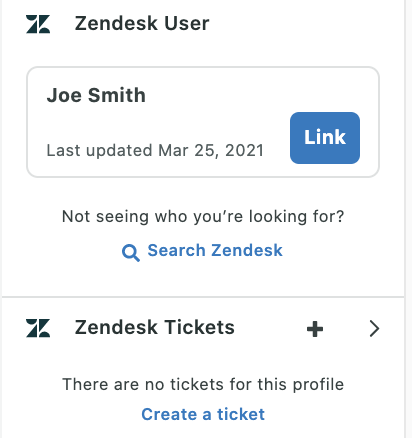Open the Search Zendesk link
Image resolution: width=412 pixels, height=438 pixels.
point(202,251)
